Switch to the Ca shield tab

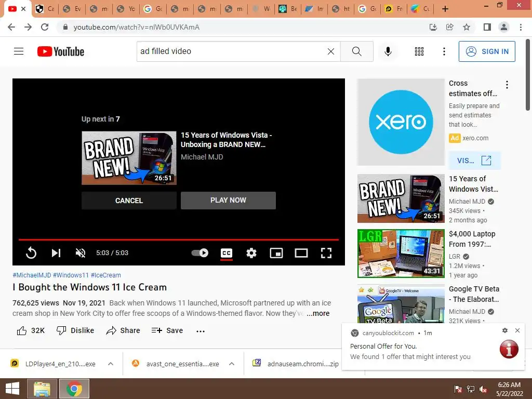point(45,9)
